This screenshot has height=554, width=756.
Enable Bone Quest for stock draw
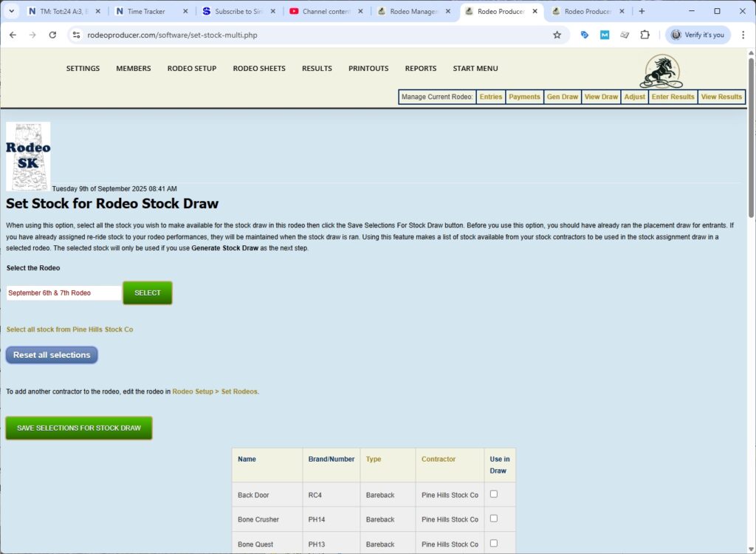click(494, 543)
